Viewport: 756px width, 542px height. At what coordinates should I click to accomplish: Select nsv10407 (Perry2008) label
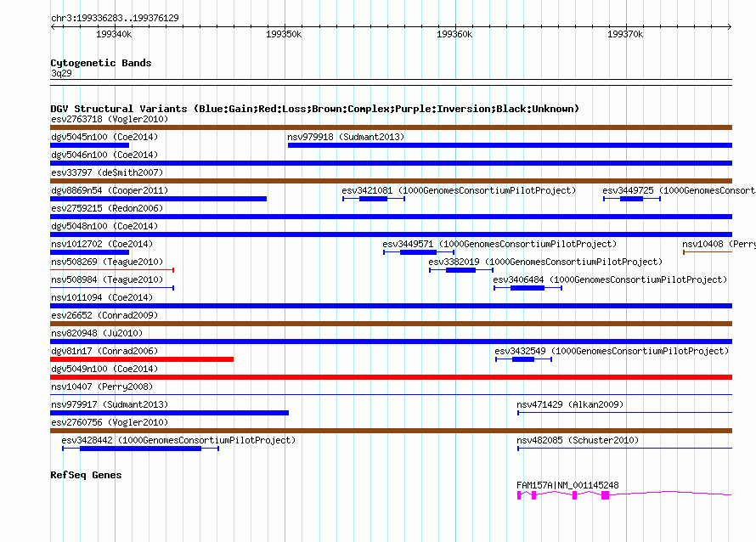(x=102, y=387)
